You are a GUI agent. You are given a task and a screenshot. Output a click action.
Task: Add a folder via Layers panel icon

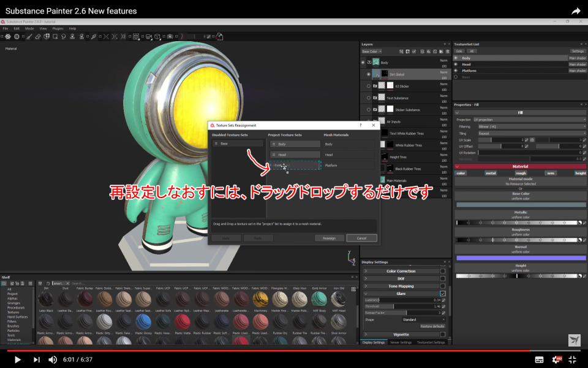[x=441, y=52]
